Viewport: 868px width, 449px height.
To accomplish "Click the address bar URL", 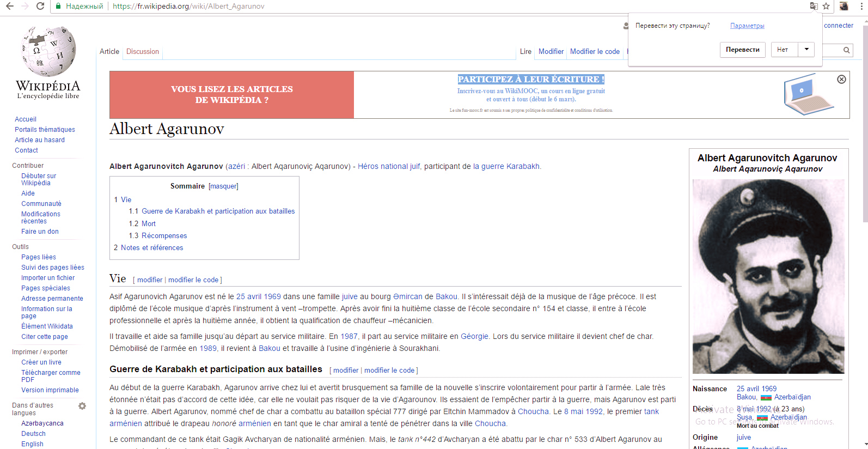I will pyautogui.click(x=188, y=6).
